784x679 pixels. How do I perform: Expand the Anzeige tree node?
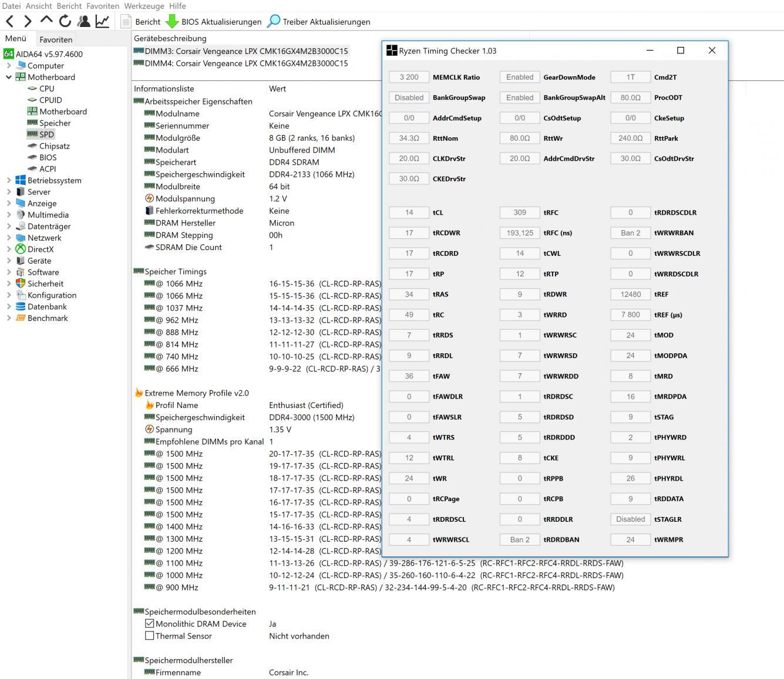tap(8, 203)
